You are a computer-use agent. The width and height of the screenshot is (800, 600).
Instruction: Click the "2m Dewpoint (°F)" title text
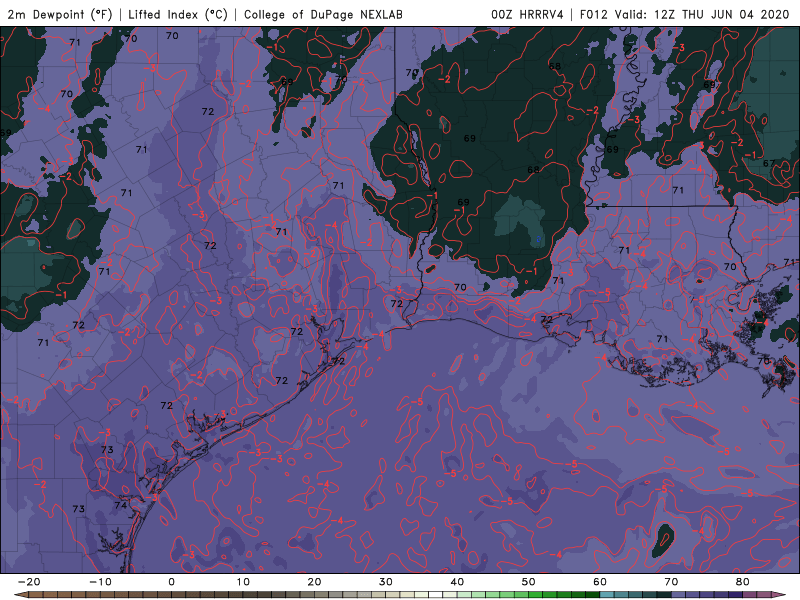click(x=60, y=14)
